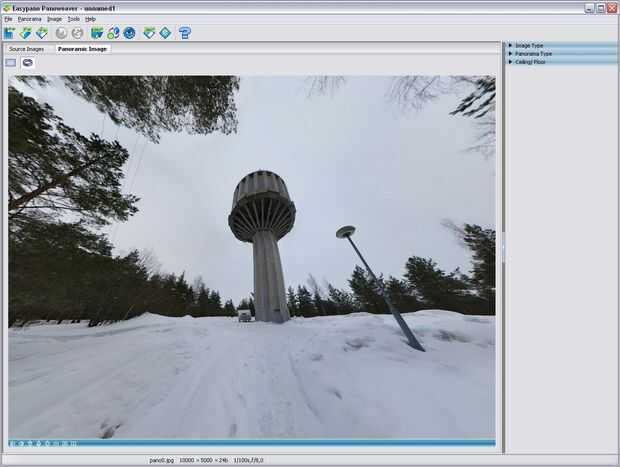Click the grayed-out Undo toolbar icon
The image size is (620, 467).
[x=61, y=33]
